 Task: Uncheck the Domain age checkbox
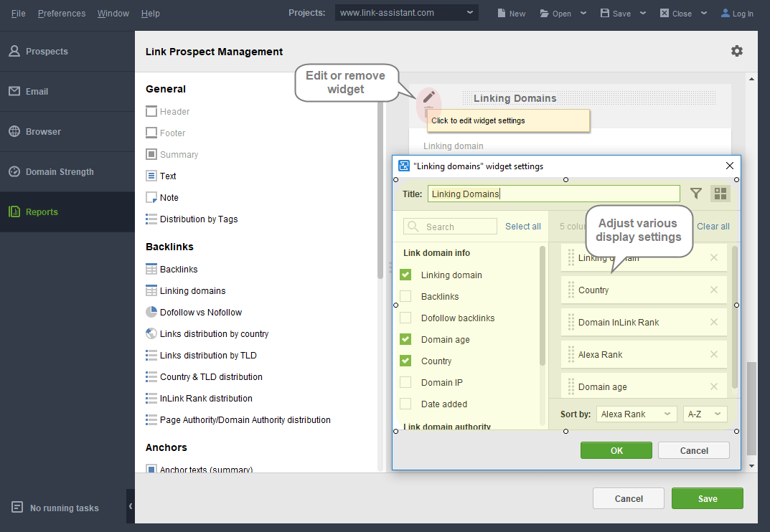[405, 339]
